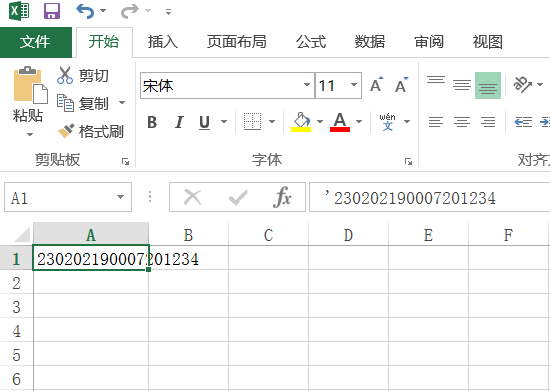Click the formula bar text field

click(x=429, y=197)
